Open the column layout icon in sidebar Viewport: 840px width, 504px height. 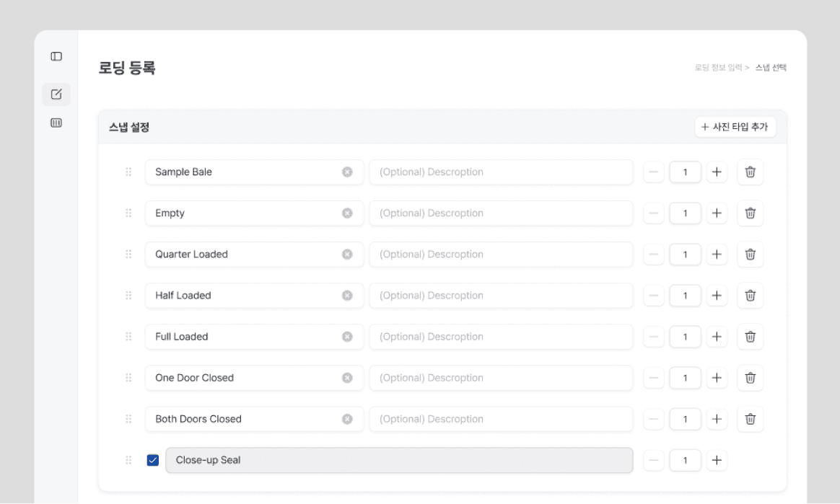coord(56,123)
